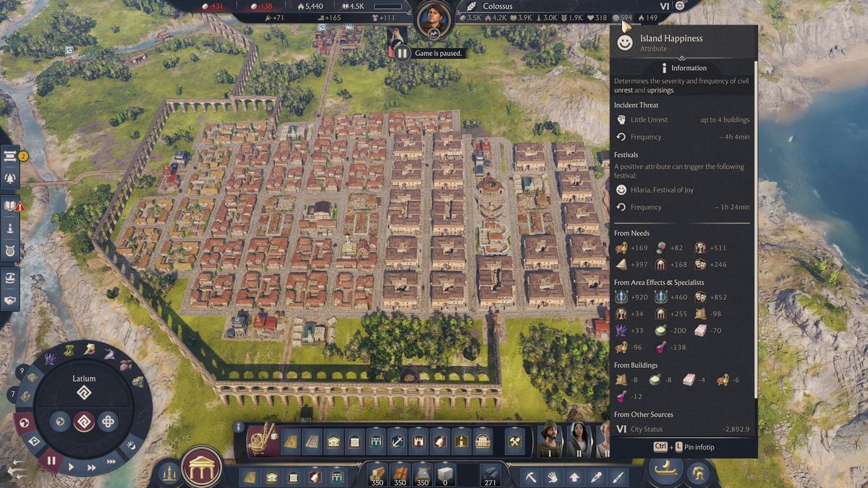The image size is (868, 488).
Task: Switch to the Latium region view
Action: pos(84,421)
